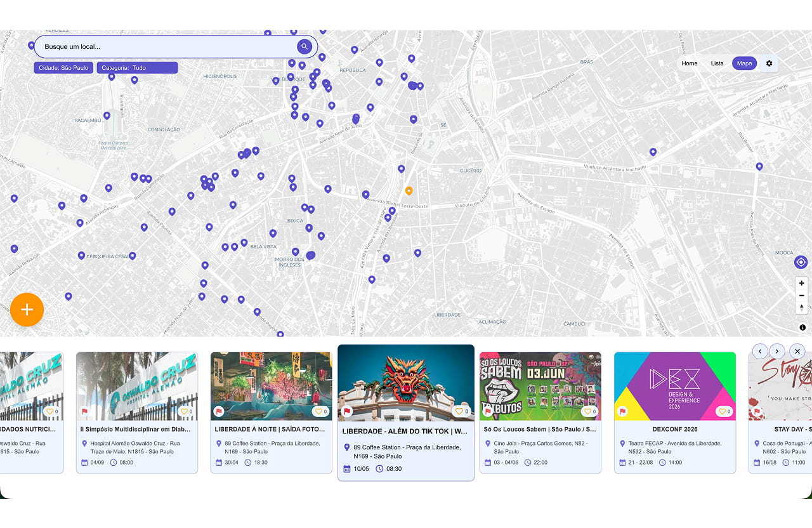Switch to the Lista view
Screen dimensions: 812x528
click(717, 63)
